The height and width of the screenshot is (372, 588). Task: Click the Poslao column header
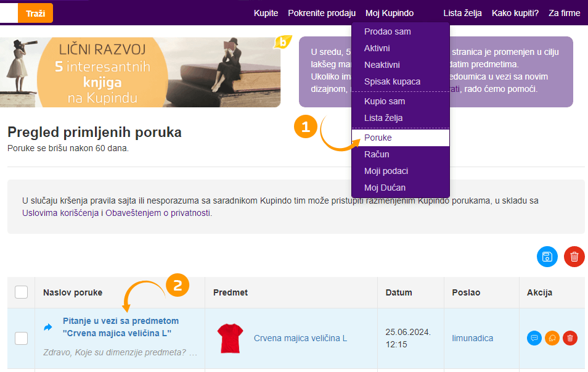(x=466, y=292)
